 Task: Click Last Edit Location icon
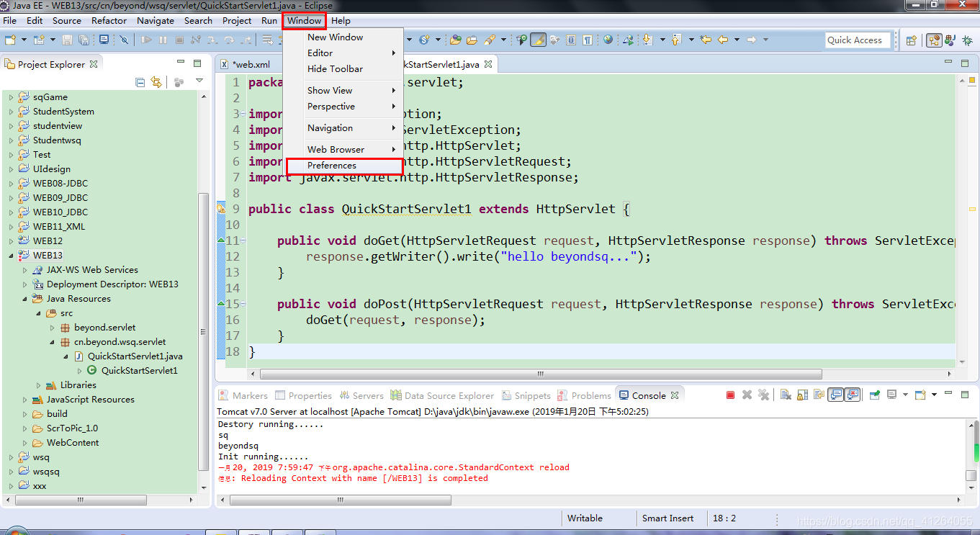[706, 40]
